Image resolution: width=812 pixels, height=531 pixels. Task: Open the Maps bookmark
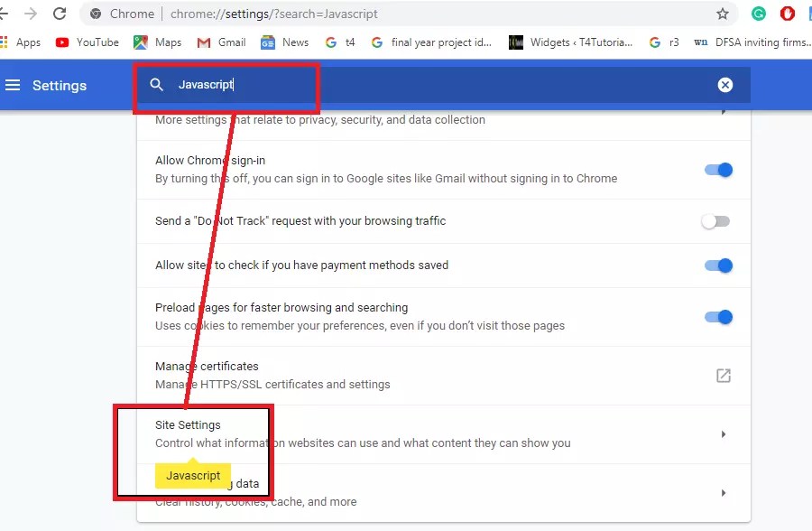pos(157,42)
